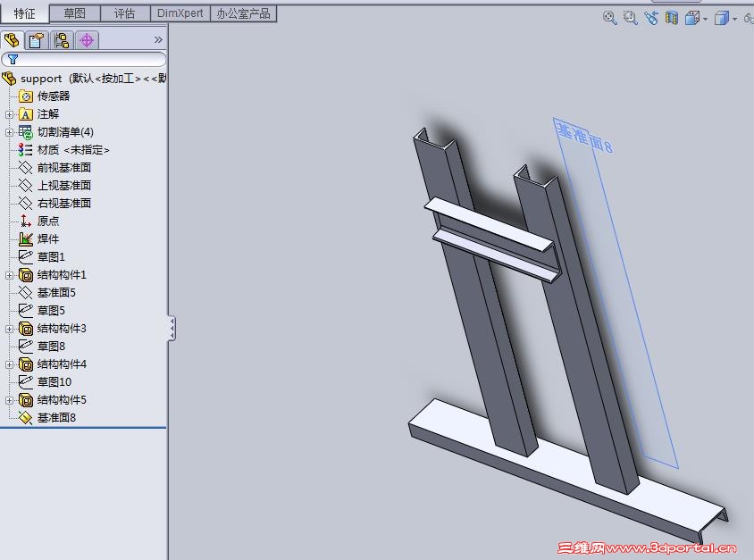Image resolution: width=754 pixels, height=560 pixels.
Task: Click the Section View icon
Action: click(x=671, y=18)
